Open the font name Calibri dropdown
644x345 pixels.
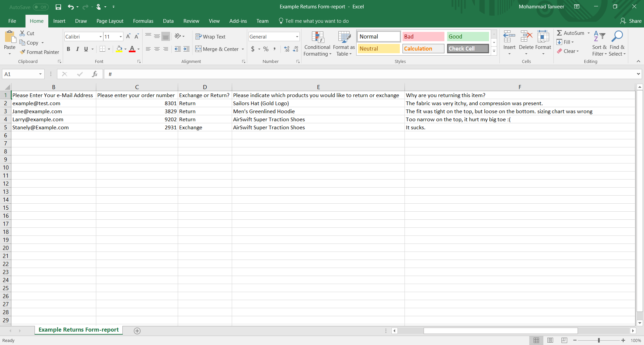click(100, 37)
